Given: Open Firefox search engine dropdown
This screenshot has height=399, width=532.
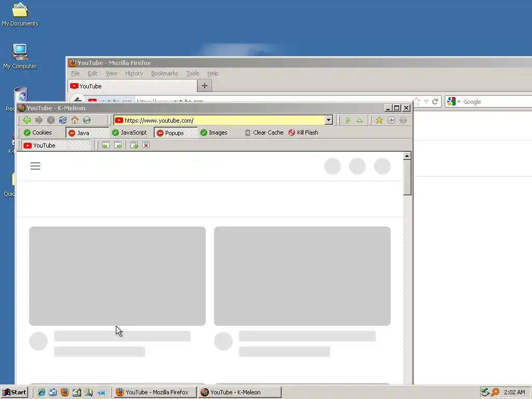Looking at the screenshot, I should [x=454, y=101].
